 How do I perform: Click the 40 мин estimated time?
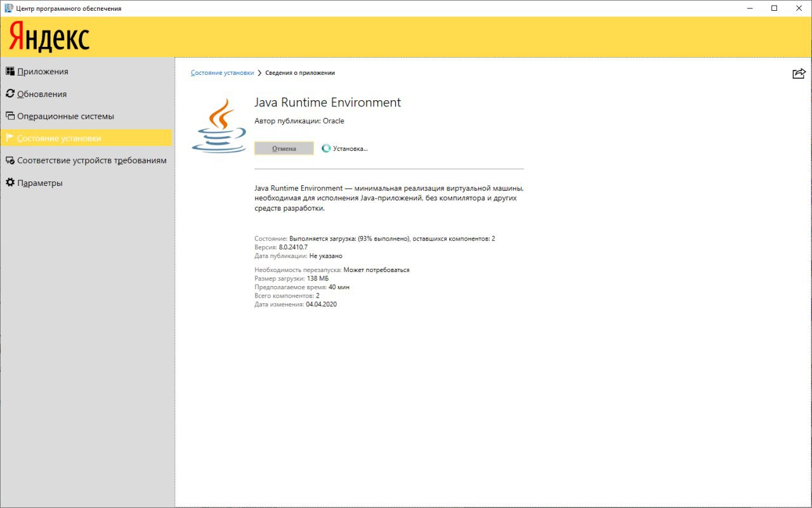click(339, 287)
